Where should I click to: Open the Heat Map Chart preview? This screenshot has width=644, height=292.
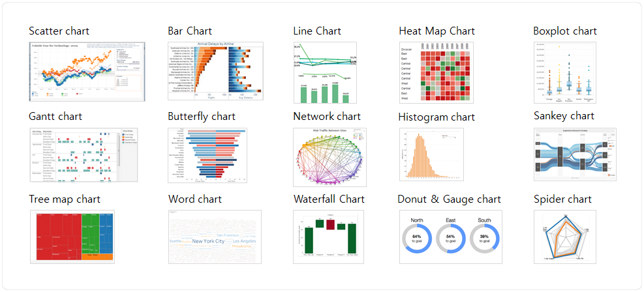click(x=437, y=72)
